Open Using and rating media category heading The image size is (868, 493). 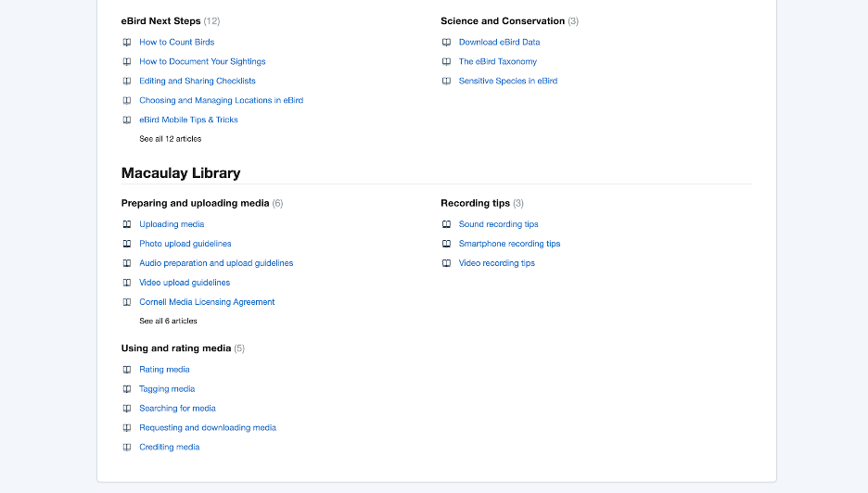176,348
